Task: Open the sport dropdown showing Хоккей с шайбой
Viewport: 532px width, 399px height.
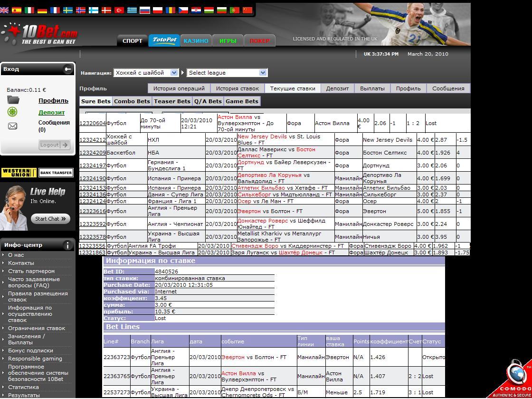Action: [146, 73]
